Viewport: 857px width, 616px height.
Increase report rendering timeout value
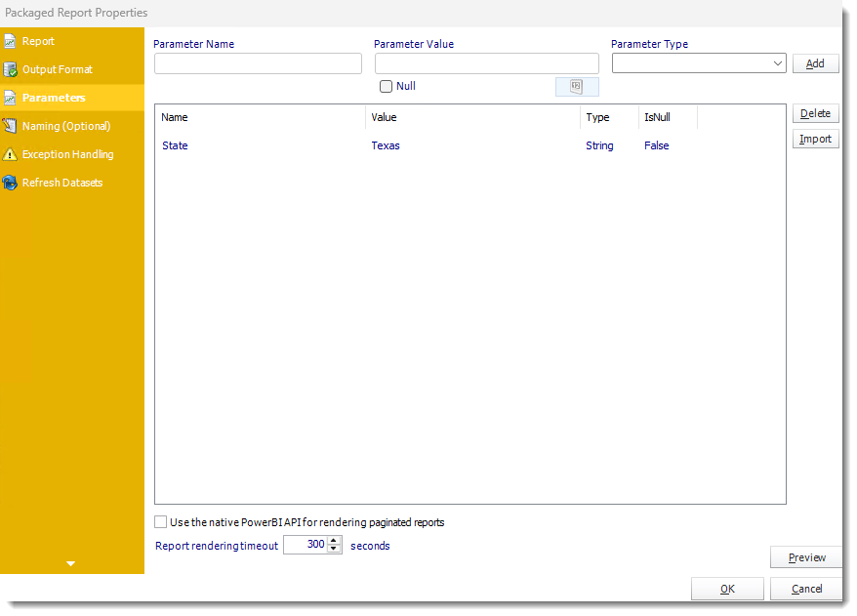pos(335,541)
